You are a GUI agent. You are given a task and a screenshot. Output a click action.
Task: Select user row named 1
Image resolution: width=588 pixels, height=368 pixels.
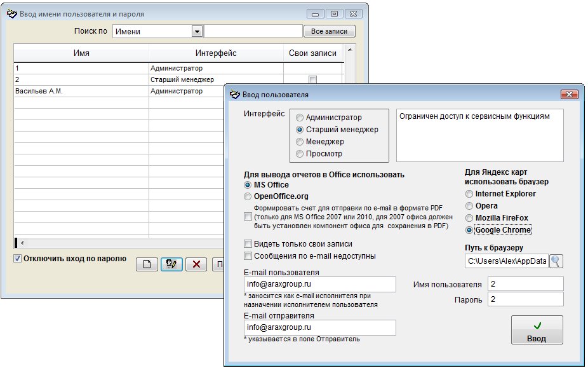coord(81,69)
